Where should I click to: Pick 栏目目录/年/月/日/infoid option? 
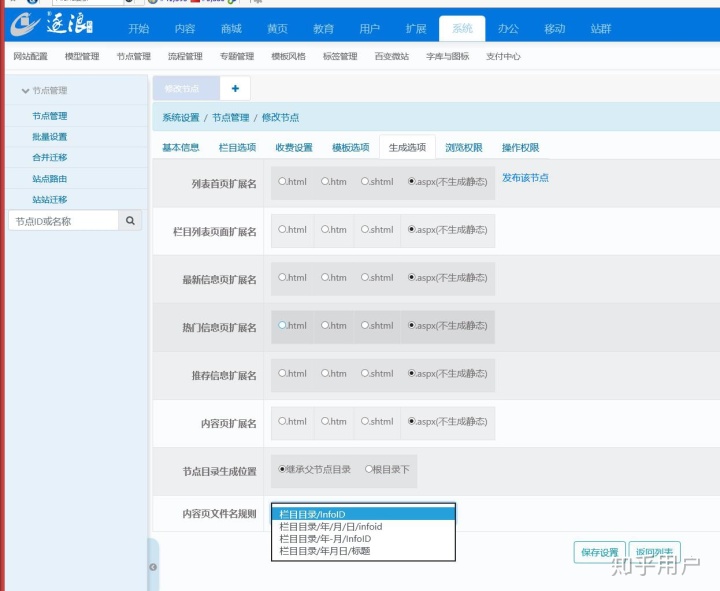(363, 527)
